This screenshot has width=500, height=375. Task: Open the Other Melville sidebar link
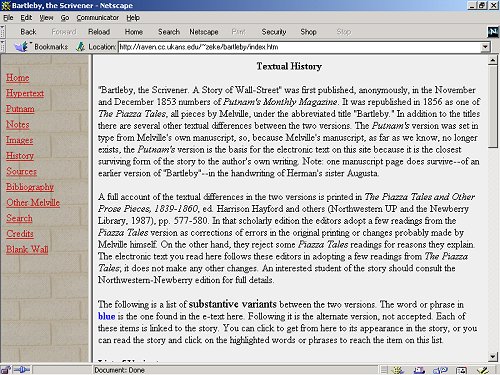point(33,203)
